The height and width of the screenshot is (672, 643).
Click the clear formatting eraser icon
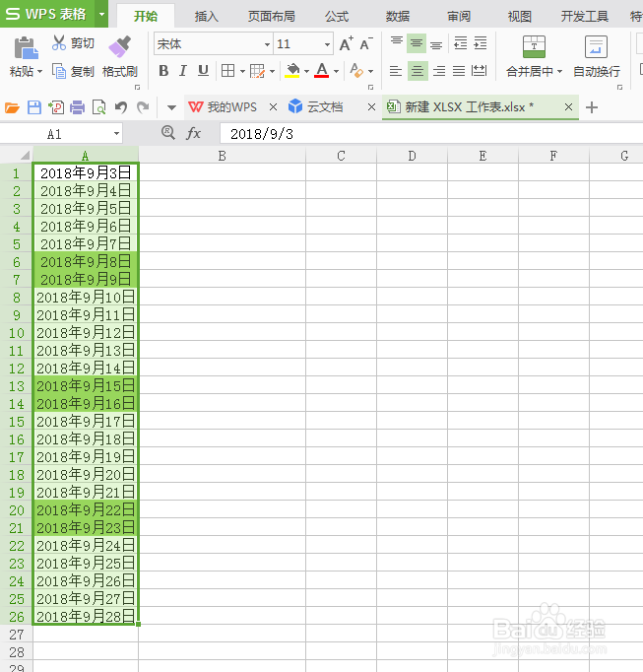pos(356,71)
